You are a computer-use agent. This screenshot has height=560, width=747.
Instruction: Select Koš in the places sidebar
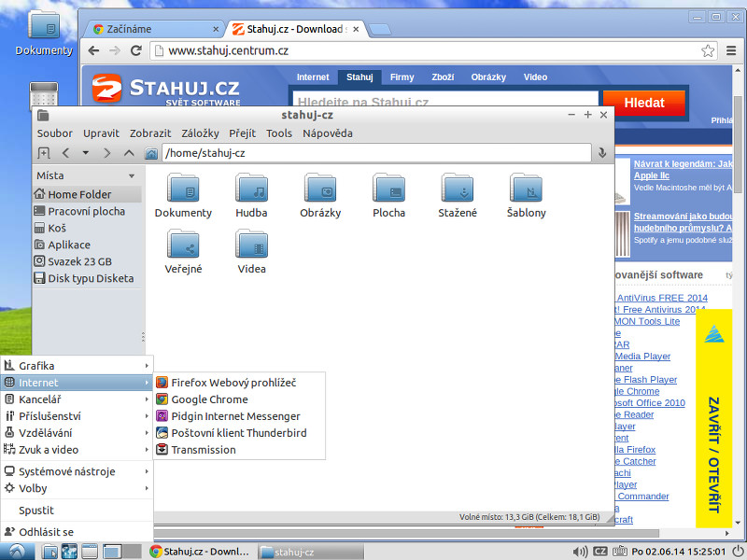(87, 228)
